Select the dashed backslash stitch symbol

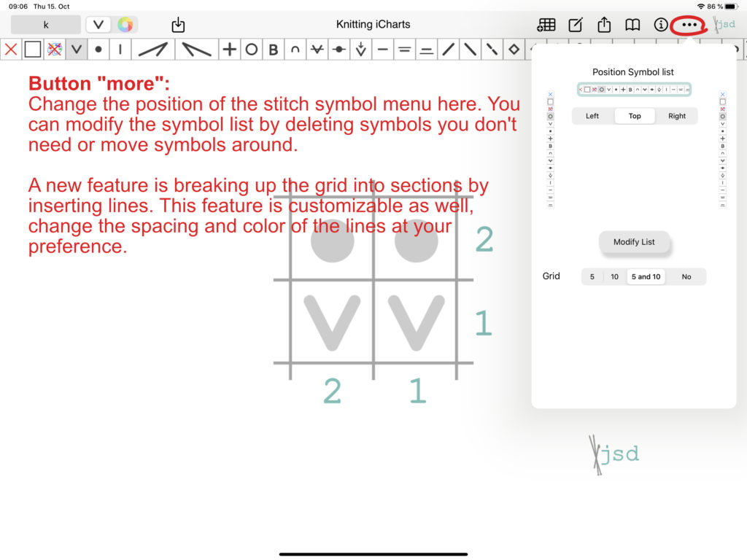[x=492, y=49]
